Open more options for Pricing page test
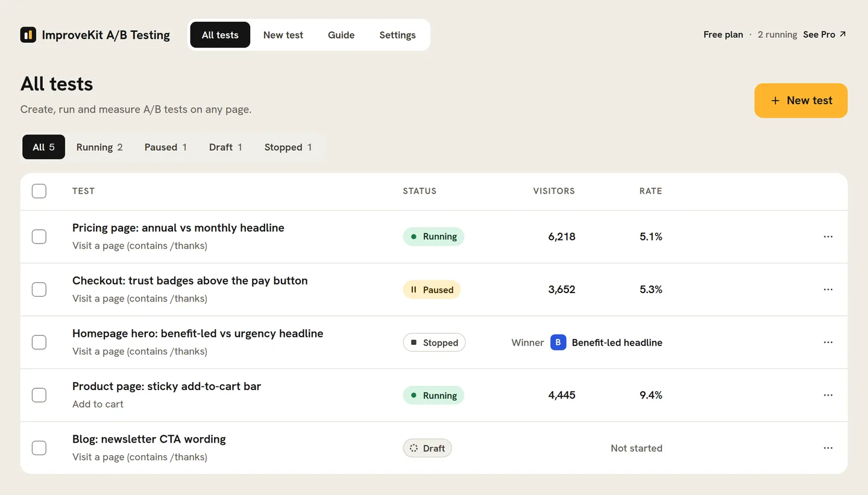Image resolution: width=868 pixels, height=495 pixels. click(x=828, y=237)
